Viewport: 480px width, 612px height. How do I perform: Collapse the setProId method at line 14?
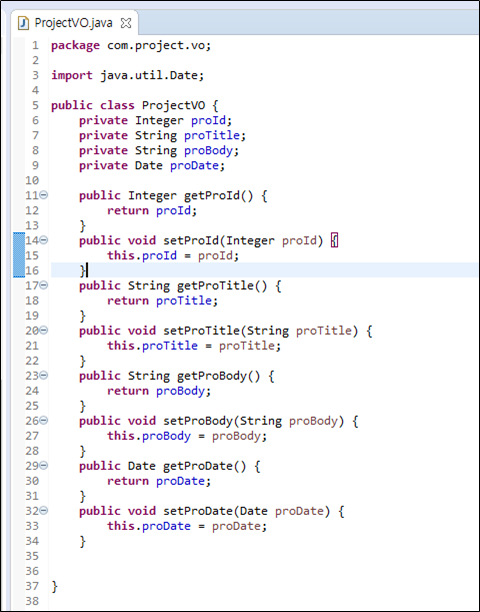[x=44, y=240]
